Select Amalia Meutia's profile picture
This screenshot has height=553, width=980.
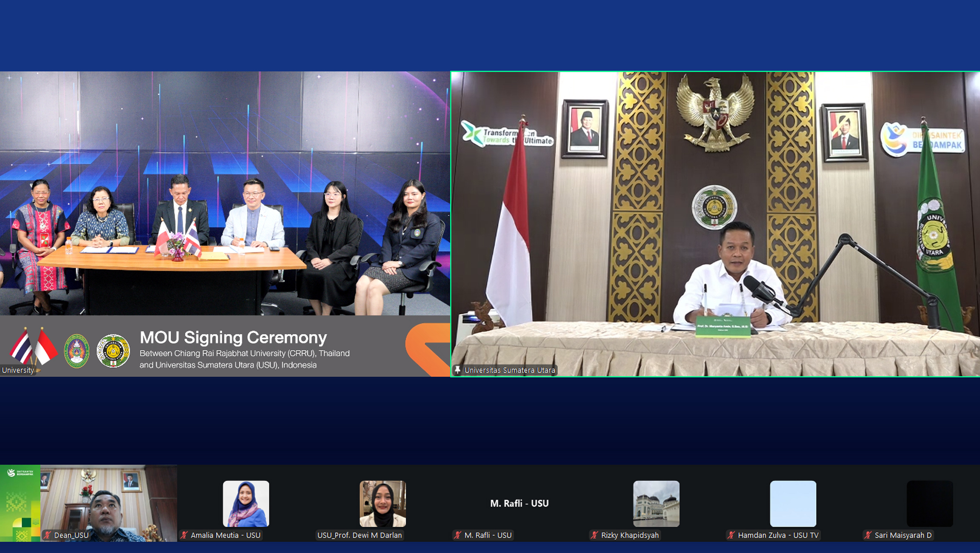click(x=246, y=504)
